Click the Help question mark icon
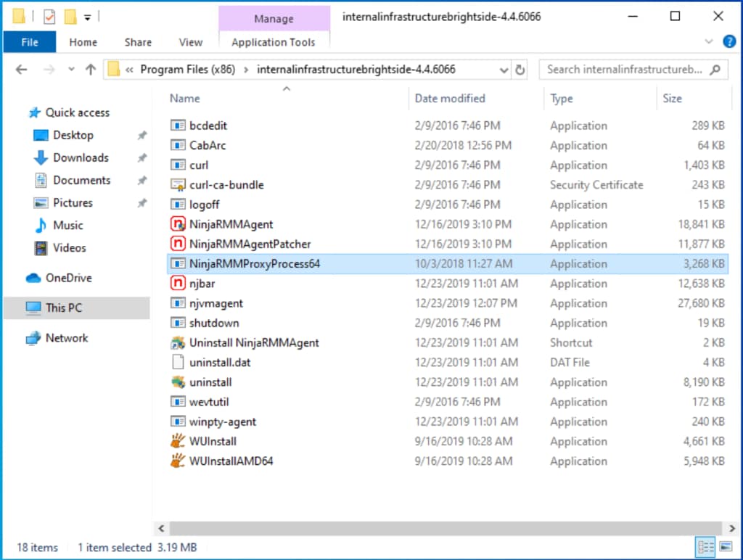This screenshot has height=560, width=743. pos(728,42)
